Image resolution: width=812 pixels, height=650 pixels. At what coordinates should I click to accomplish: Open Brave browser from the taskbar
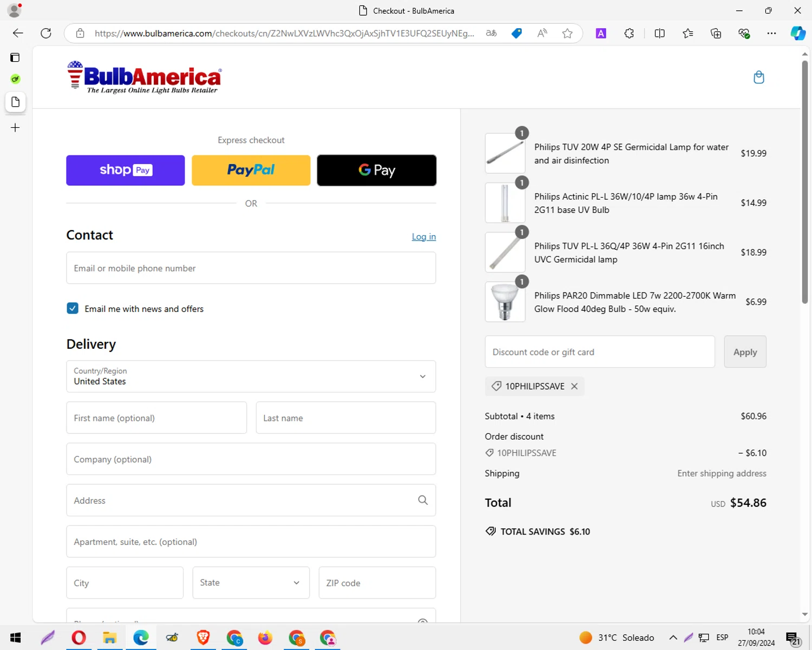204,638
